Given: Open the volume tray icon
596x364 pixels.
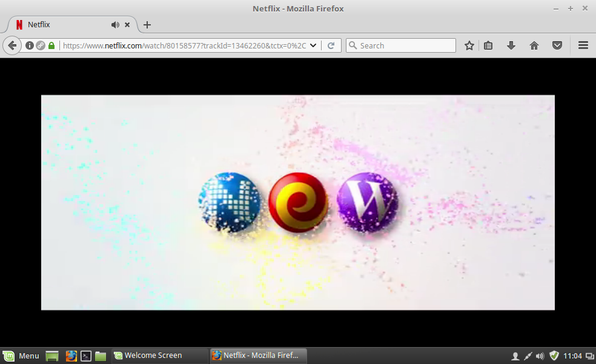Looking at the screenshot, I should 540,356.
